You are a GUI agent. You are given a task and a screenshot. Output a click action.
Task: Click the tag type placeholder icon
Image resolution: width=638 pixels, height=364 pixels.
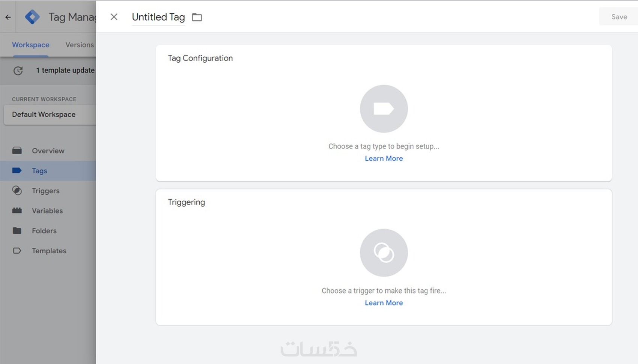(x=384, y=109)
